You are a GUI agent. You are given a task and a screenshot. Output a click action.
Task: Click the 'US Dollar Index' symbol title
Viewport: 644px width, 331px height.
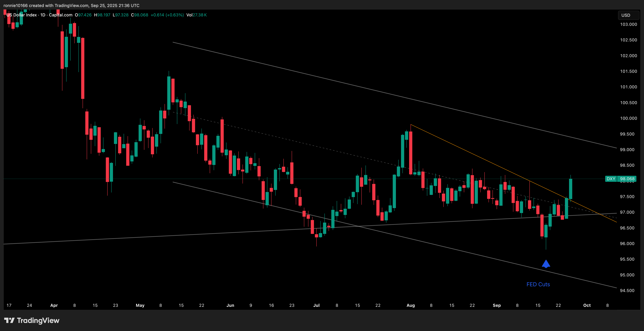[21, 15]
